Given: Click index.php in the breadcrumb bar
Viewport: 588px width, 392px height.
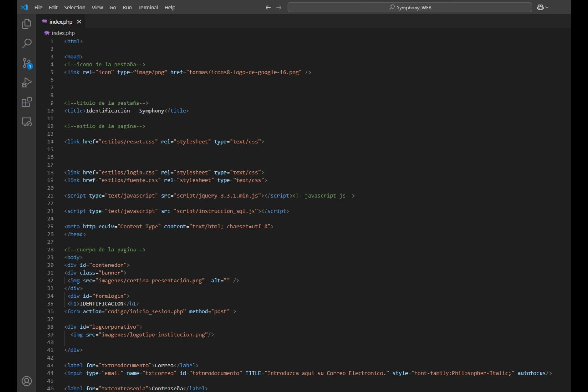Looking at the screenshot, I should [63, 33].
